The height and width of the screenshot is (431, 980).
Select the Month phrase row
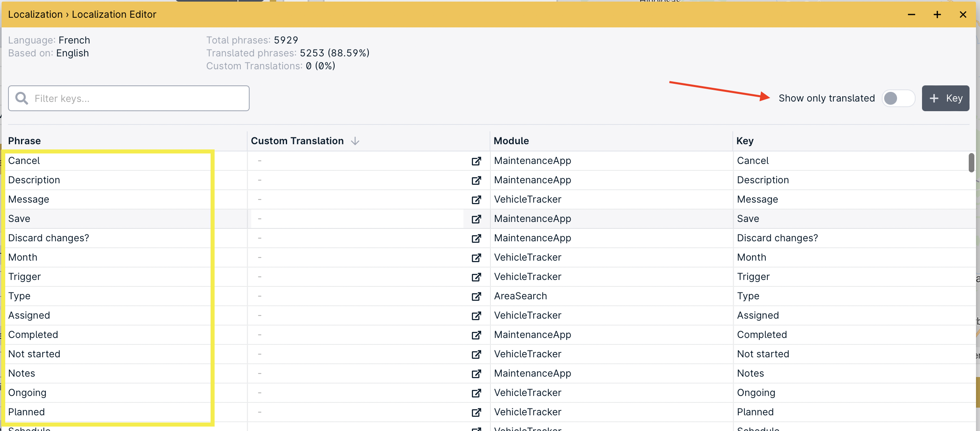click(23, 257)
